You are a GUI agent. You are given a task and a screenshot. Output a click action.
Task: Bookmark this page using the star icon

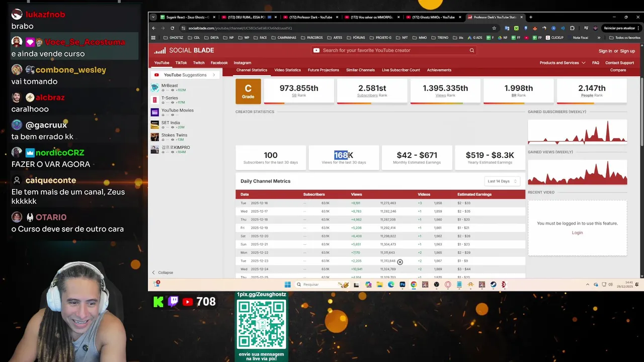[x=494, y=28]
